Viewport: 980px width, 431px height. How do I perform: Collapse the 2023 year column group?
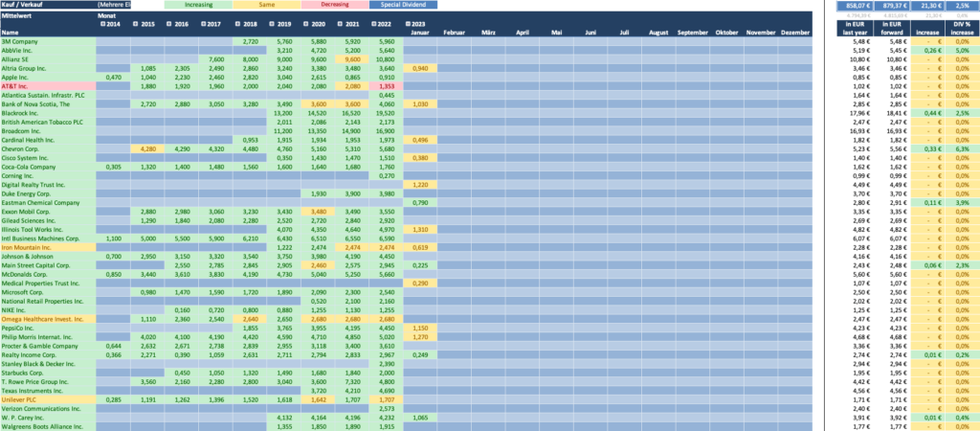point(409,24)
